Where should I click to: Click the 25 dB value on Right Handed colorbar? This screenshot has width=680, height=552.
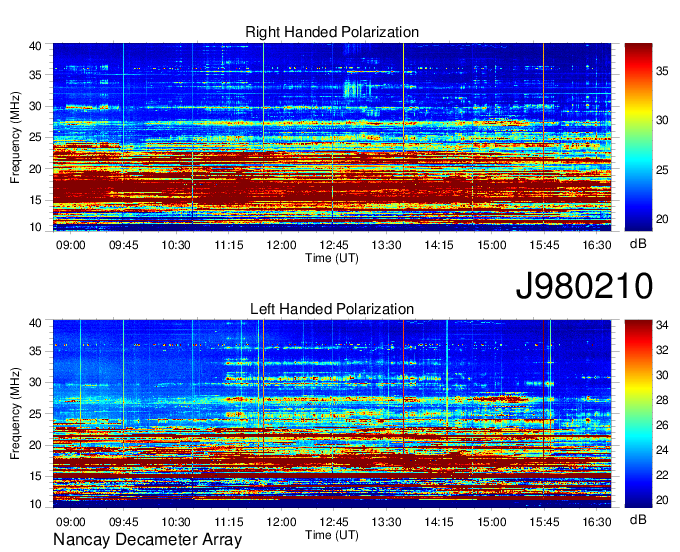662,170
